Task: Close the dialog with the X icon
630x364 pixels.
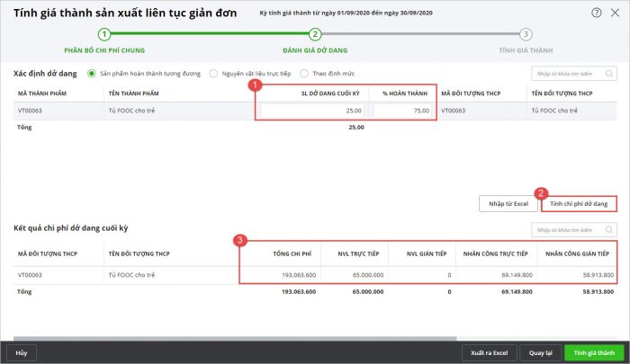Action: click(614, 13)
